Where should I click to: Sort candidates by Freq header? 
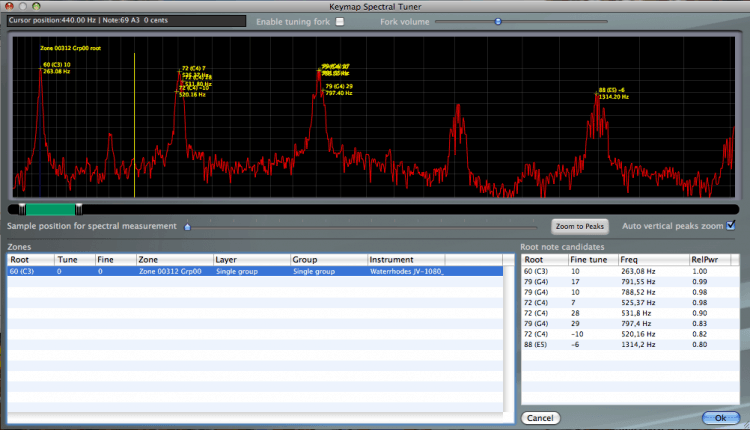[x=653, y=260]
